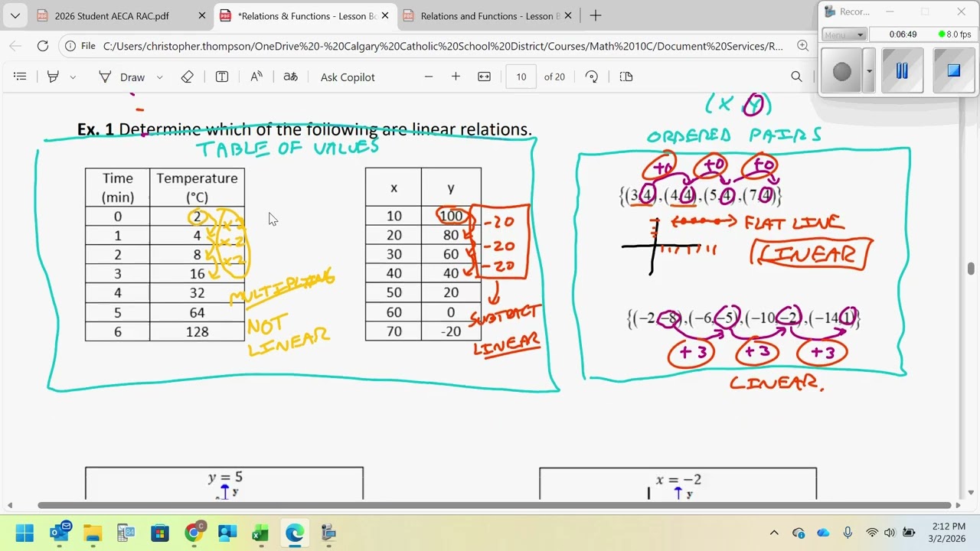Open the recorder Menu dropdown
Viewport: 980px width, 551px height.
pyautogui.click(x=844, y=34)
